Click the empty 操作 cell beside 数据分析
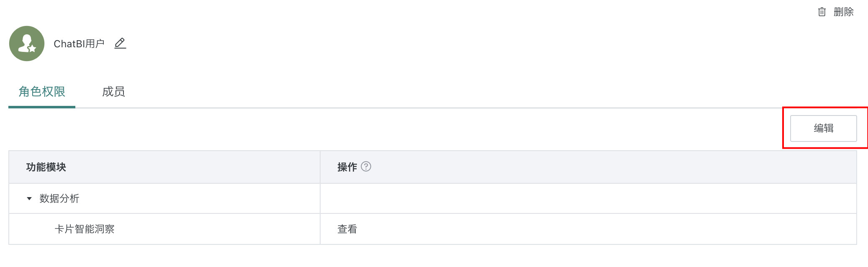This screenshot has width=868, height=267. [x=586, y=198]
